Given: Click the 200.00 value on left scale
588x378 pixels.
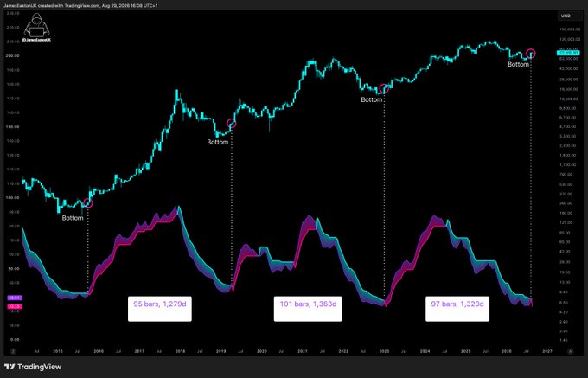Looking at the screenshot, I should pos(13,56).
